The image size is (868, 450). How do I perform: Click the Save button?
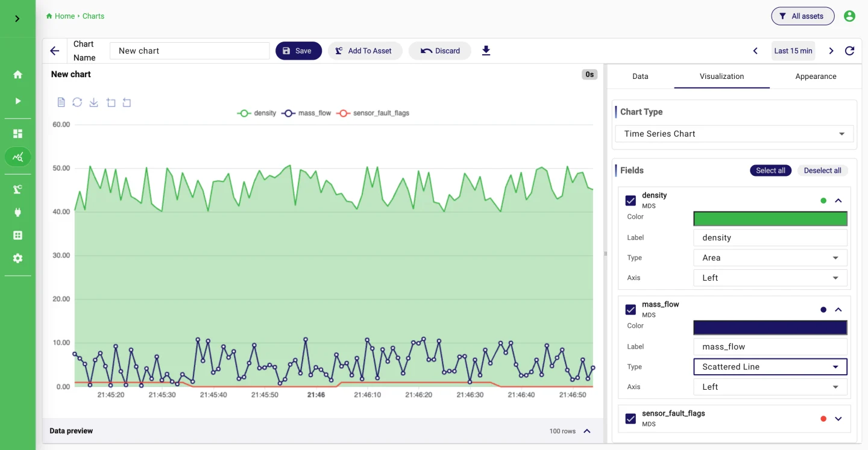298,51
